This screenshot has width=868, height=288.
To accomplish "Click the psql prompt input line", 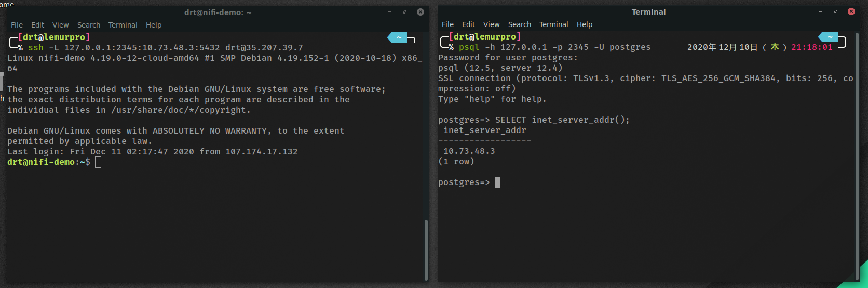I will (x=646, y=182).
